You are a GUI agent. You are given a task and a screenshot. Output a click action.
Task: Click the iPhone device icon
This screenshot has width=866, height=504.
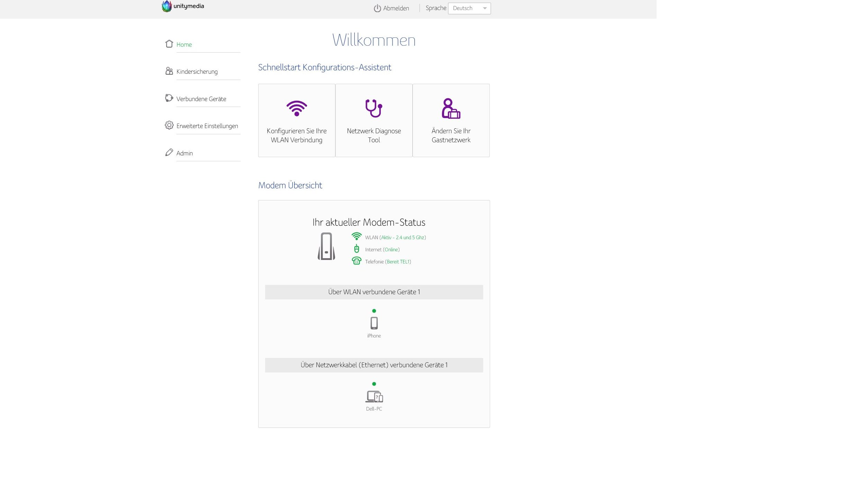click(x=374, y=323)
